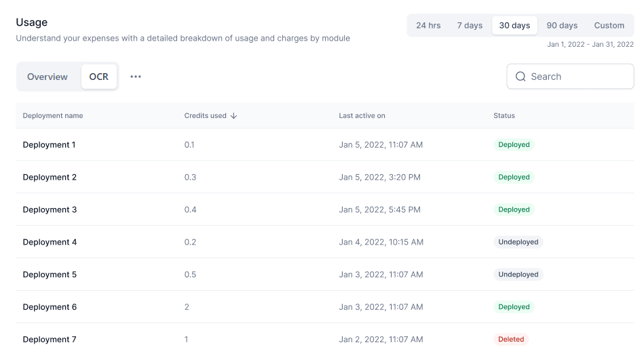
Task: Switch to the Overview tab
Action: pyautogui.click(x=48, y=77)
